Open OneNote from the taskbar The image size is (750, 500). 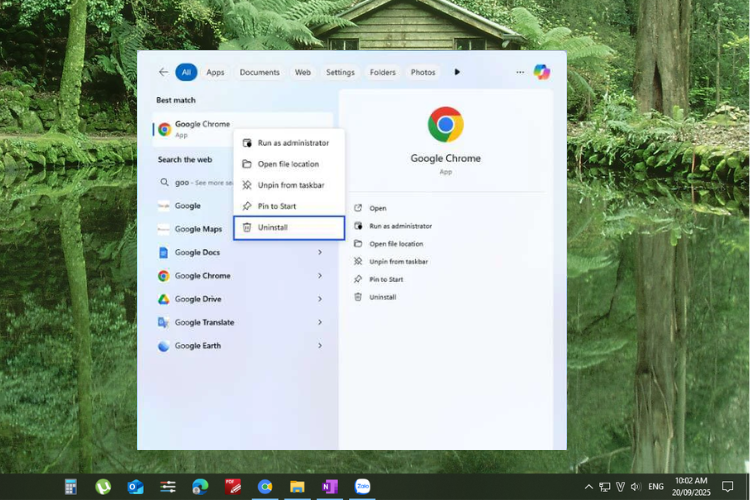coord(330,487)
